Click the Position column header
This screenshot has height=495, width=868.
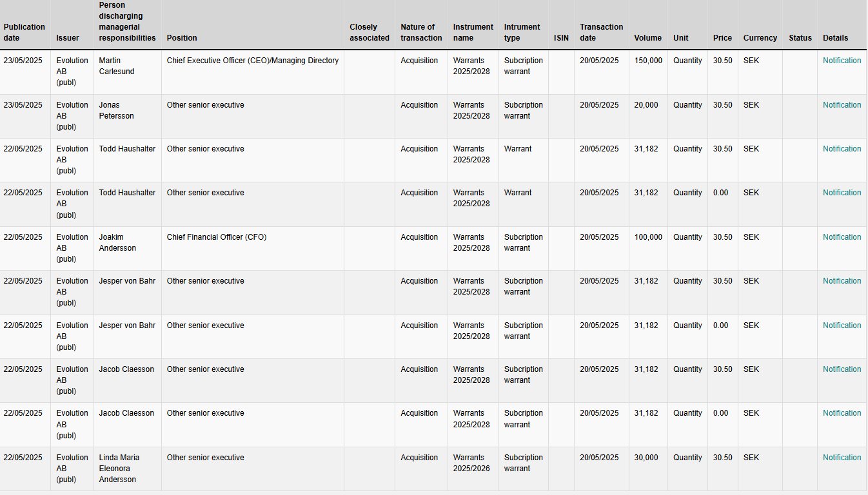(182, 38)
